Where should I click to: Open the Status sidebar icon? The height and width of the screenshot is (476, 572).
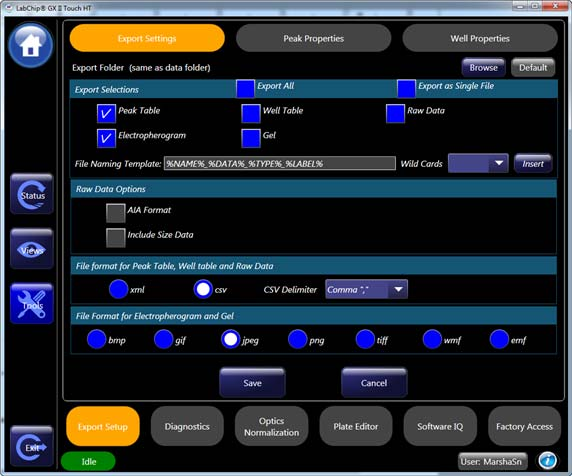pos(32,194)
